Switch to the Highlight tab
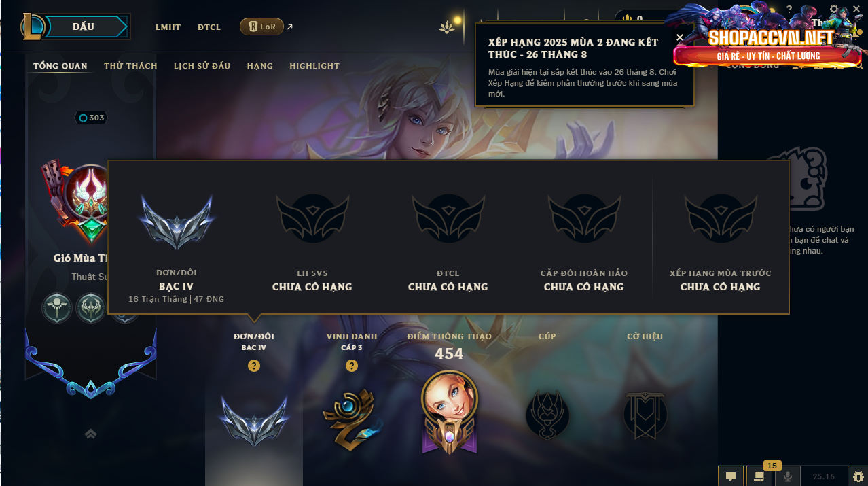This screenshot has width=868, height=486. 314,66
